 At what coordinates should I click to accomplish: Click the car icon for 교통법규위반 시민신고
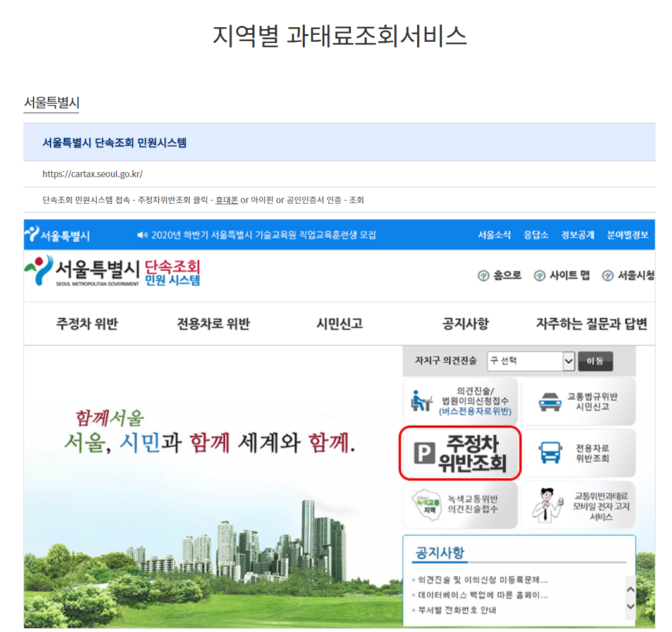tap(550, 402)
